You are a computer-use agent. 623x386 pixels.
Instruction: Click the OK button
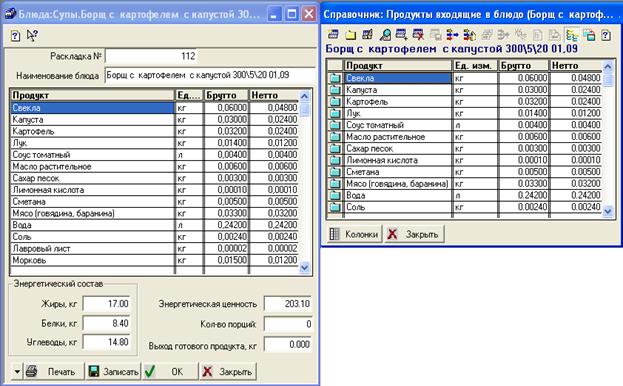[170, 372]
